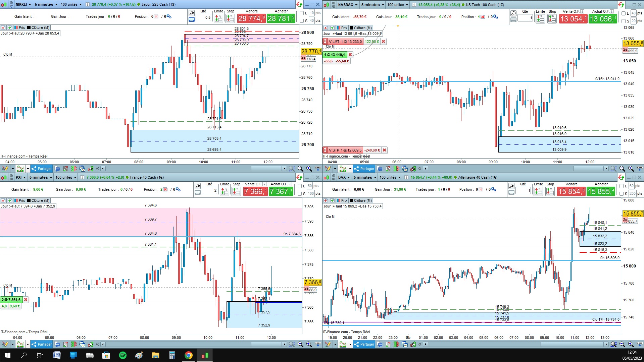Enable the L limit checkbox in NIKKEI panel
The height and width of the screenshot is (362, 644).
click(301, 13)
